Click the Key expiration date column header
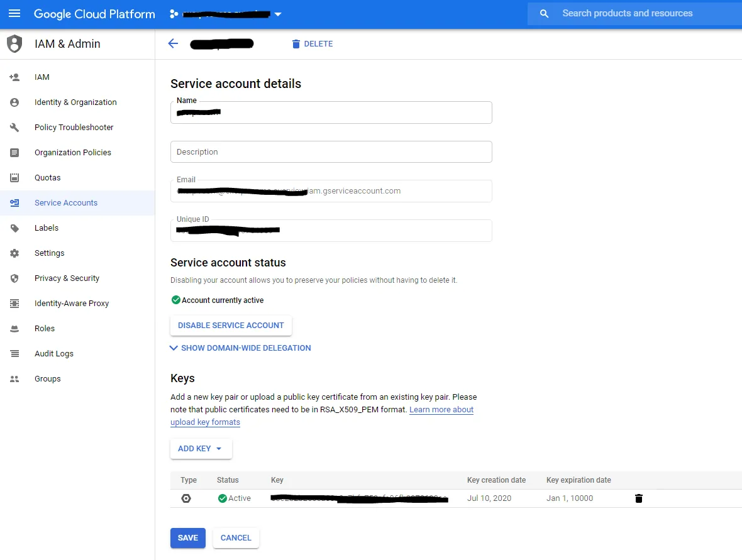 pyautogui.click(x=579, y=480)
